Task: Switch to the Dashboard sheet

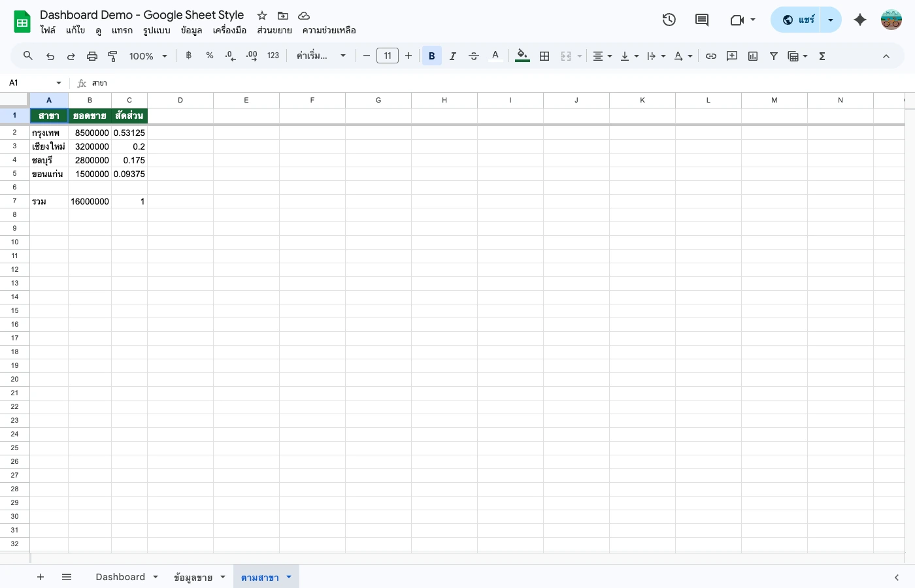Action: coord(120,577)
